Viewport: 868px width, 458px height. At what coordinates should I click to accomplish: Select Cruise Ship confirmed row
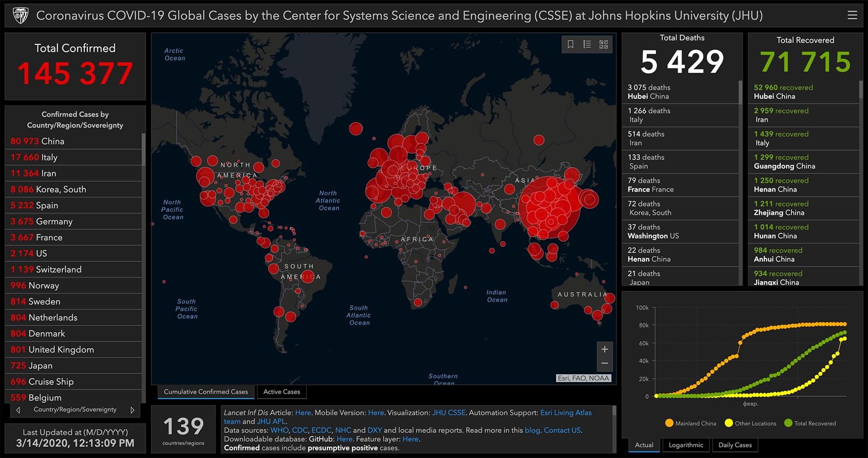73,381
